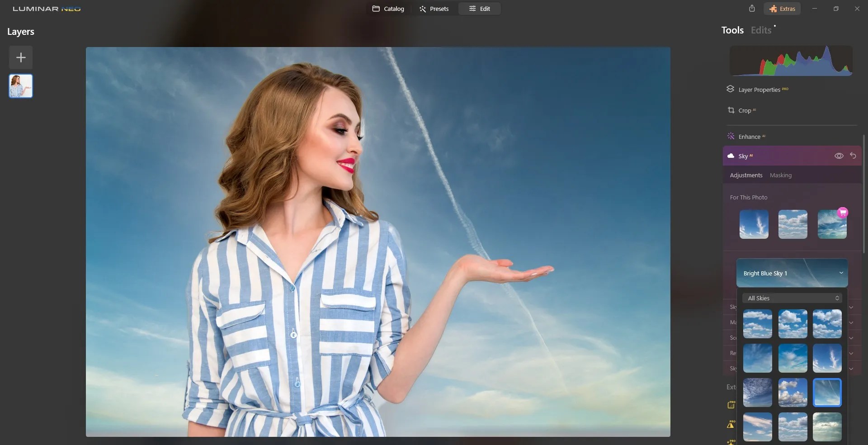Screen dimensions: 868x445
Task: Click the Adjustments label under Sky AI
Action: coord(745,175)
